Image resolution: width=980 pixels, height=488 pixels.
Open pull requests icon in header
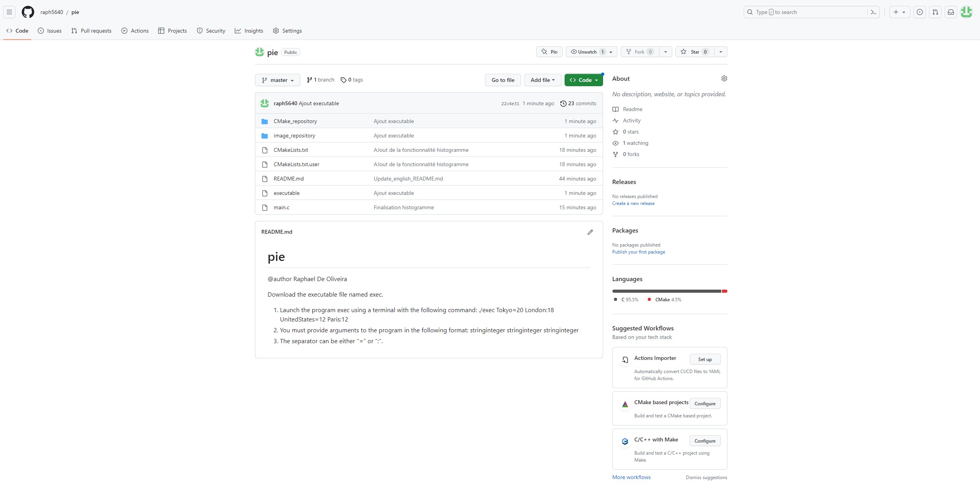[935, 12]
